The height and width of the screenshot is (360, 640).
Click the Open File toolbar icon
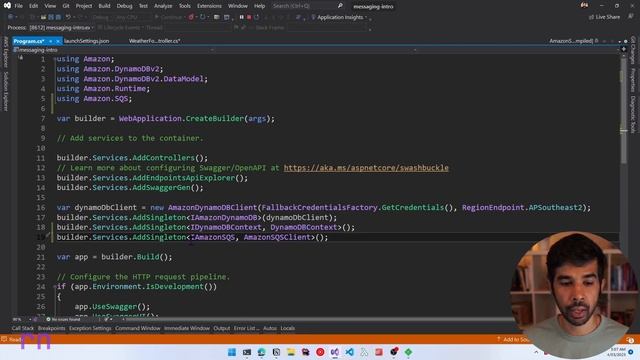[43, 17]
